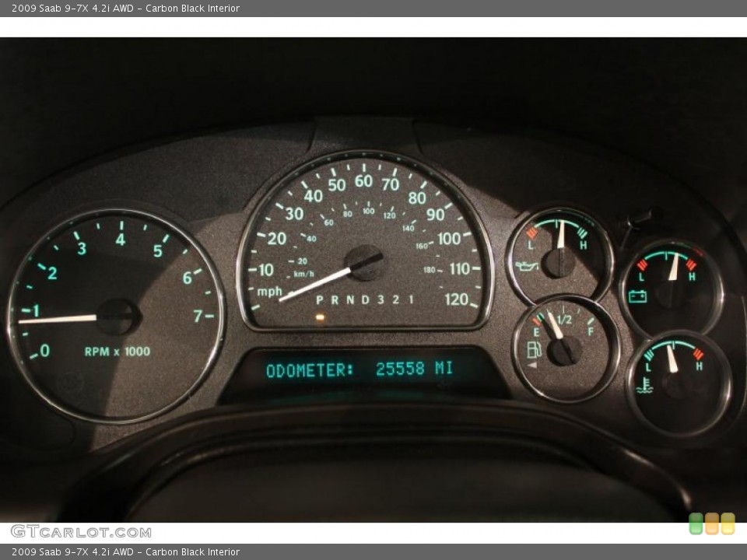Click the D gear letter

(x=366, y=299)
